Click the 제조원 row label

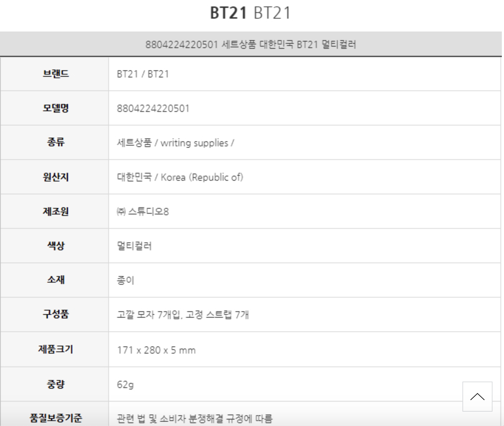pos(56,212)
